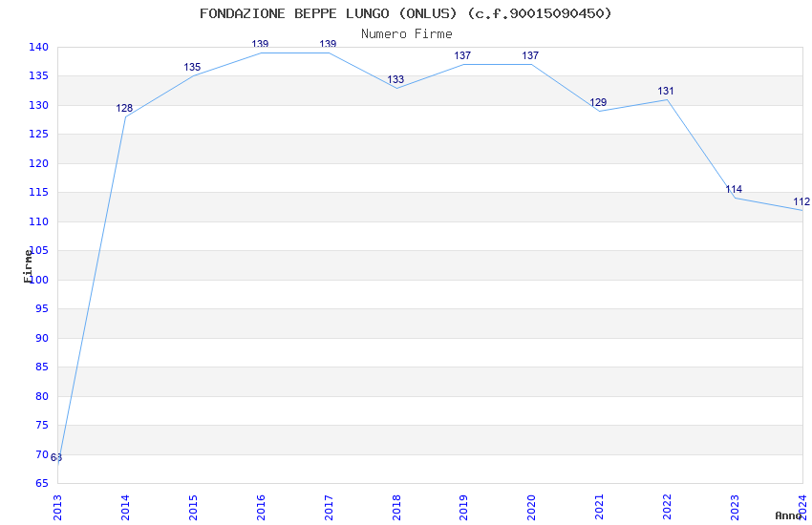
Task: Click the y-axis tick label 90
Action: (x=42, y=338)
